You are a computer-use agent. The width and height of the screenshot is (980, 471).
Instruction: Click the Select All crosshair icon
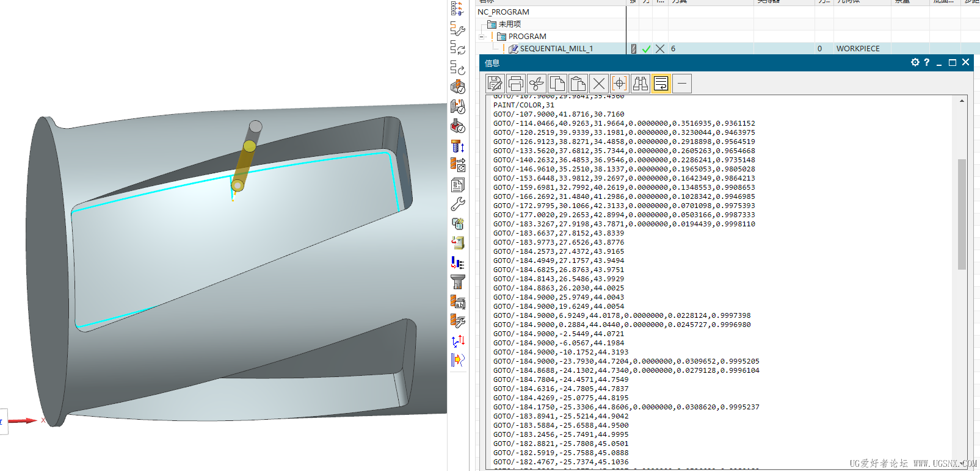(x=619, y=84)
